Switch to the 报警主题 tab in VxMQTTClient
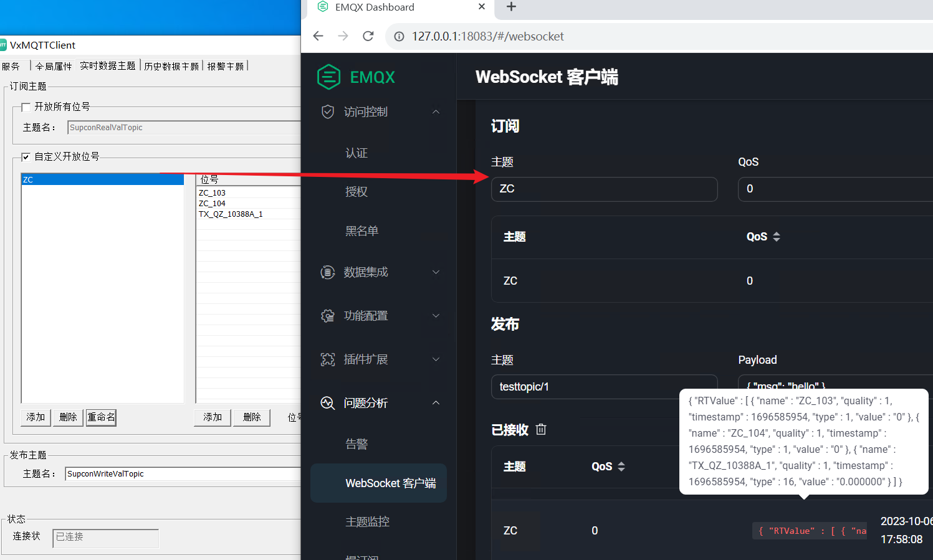This screenshot has height=560, width=933. pos(226,66)
